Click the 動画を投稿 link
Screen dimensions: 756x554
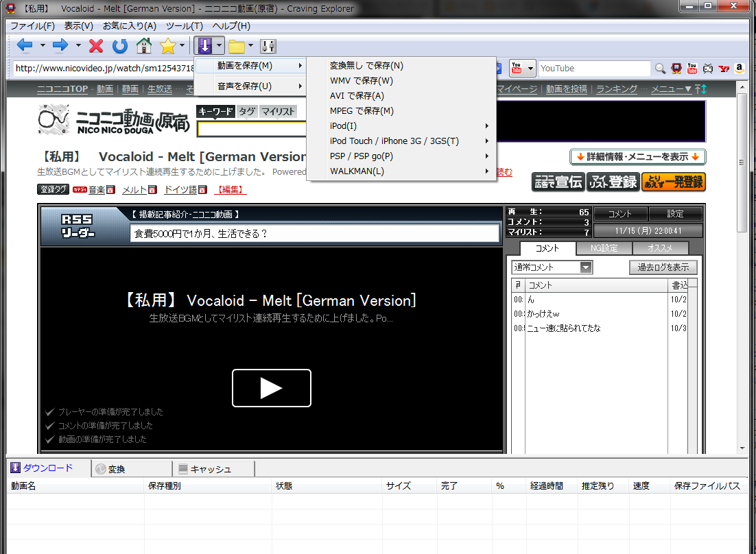point(567,89)
